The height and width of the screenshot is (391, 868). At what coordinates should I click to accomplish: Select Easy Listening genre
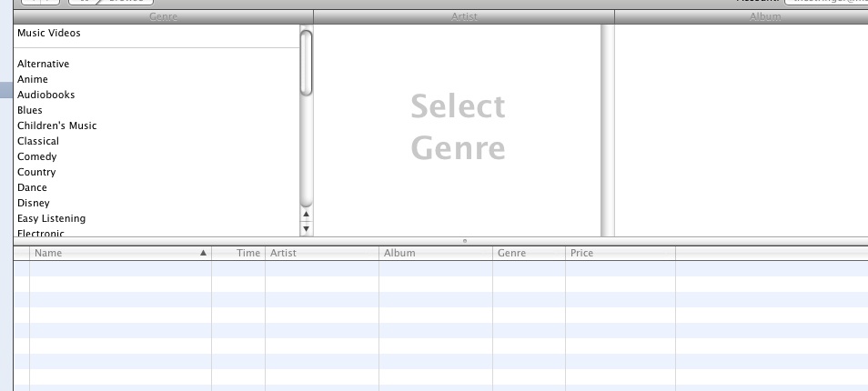52,219
